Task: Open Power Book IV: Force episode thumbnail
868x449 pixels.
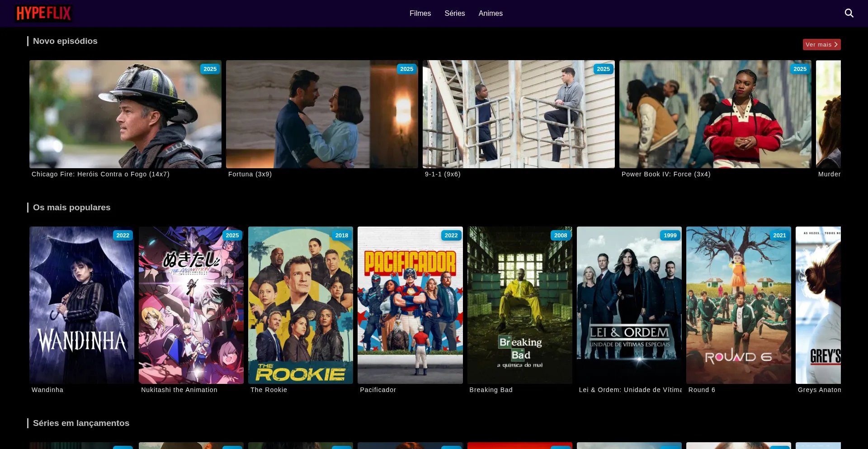Action: (715, 114)
